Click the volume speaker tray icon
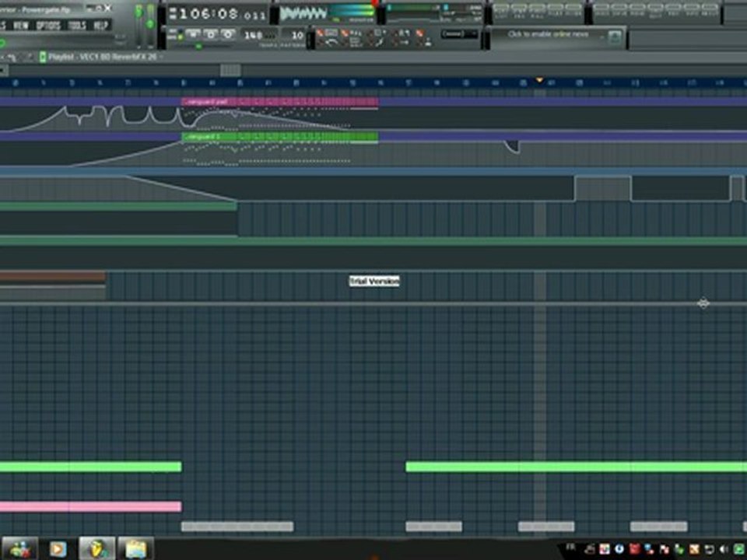 (x=724, y=549)
